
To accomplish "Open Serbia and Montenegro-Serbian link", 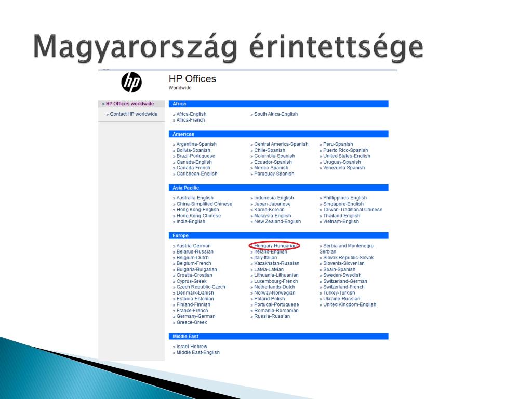I will 347,249.
